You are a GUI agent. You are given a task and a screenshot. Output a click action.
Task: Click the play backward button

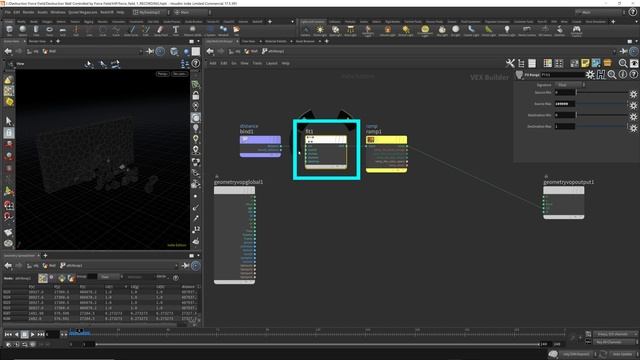coord(16,334)
